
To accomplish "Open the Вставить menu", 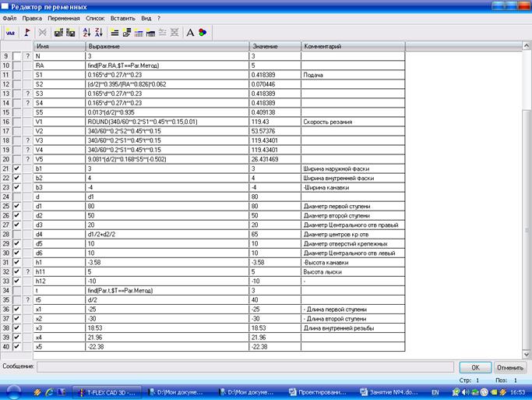I will [x=123, y=19].
